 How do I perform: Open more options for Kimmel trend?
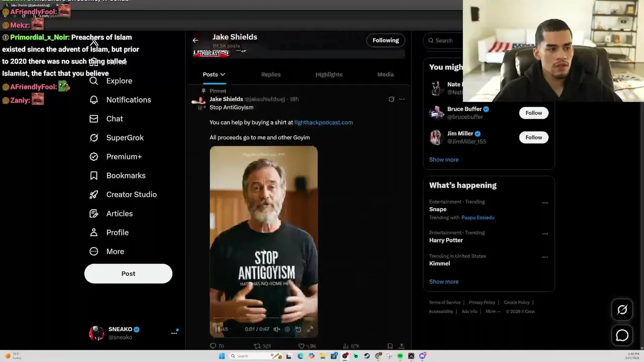tap(545, 257)
